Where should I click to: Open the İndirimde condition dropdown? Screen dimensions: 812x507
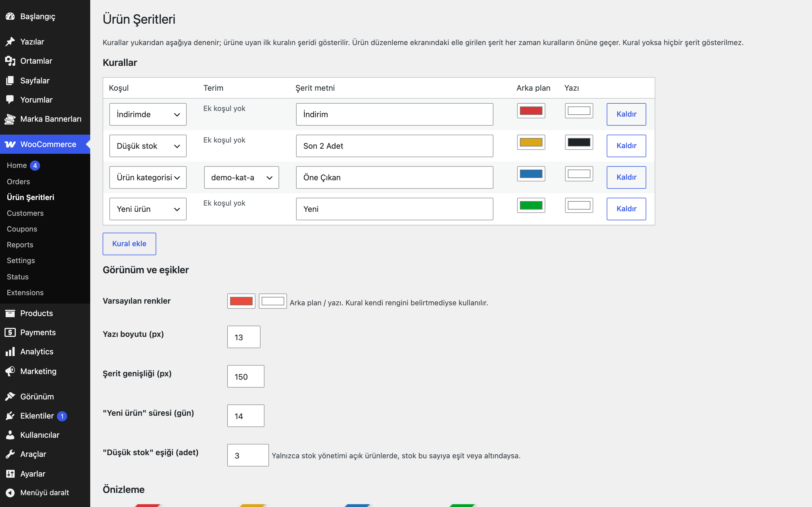click(148, 114)
